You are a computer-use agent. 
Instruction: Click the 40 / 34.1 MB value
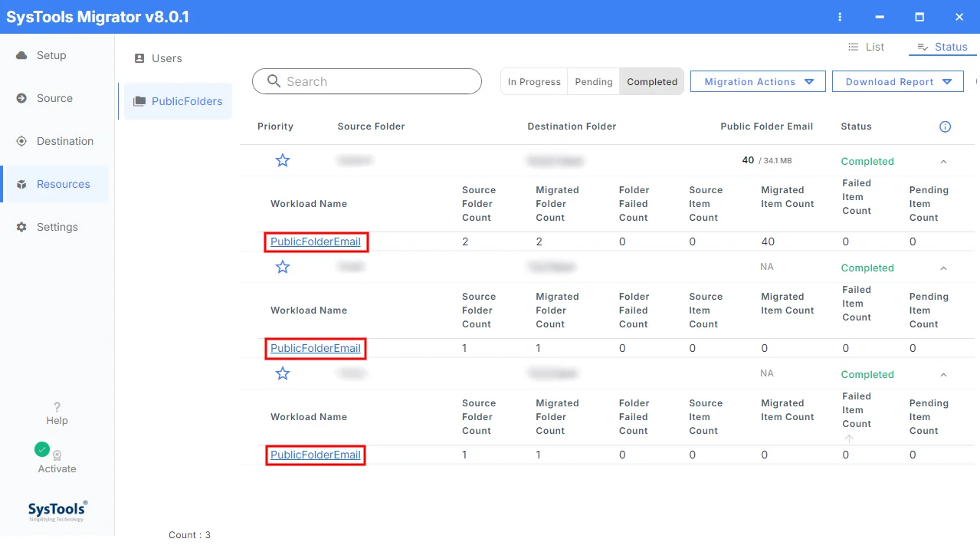[767, 160]
